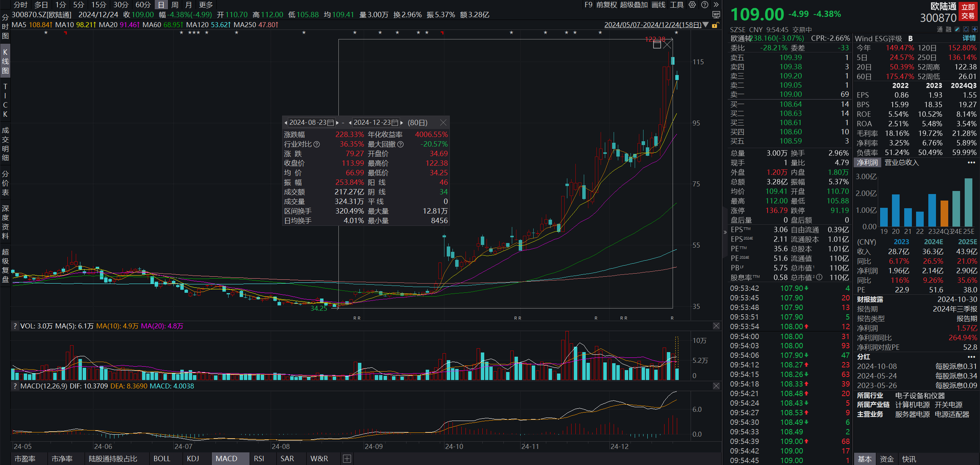Viewport: 980px width, 465px height.
Task: Expand the date range dropdown arrow after 158日
Action: 706,24
